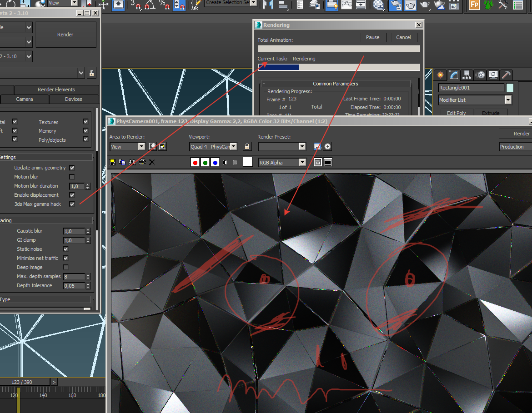Open the Hierarchy panel icon
The image size is (532, 413).
(x=467, y=75)
